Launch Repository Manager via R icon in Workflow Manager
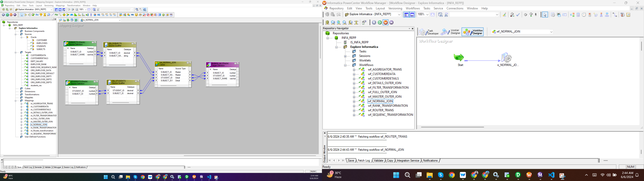The width and height of the screenshot is (644, 181). click(374, 22)
